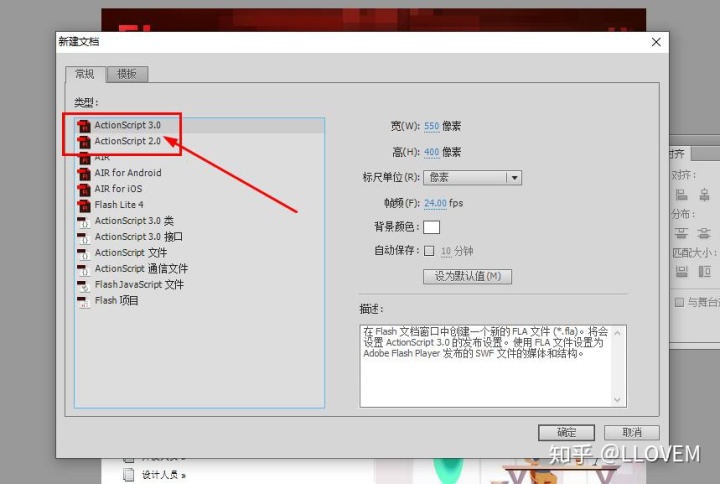This screenshot has height=484, width=720.
Task: Click align horizontal center icon in 对齐 panel
Action: click(x=704, y=195)
